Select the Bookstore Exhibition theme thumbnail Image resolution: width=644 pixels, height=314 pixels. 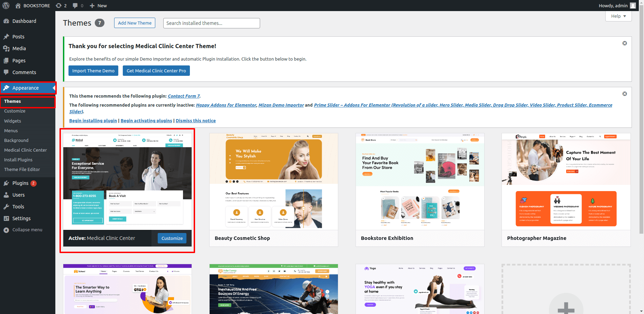(x=420, y=181)
